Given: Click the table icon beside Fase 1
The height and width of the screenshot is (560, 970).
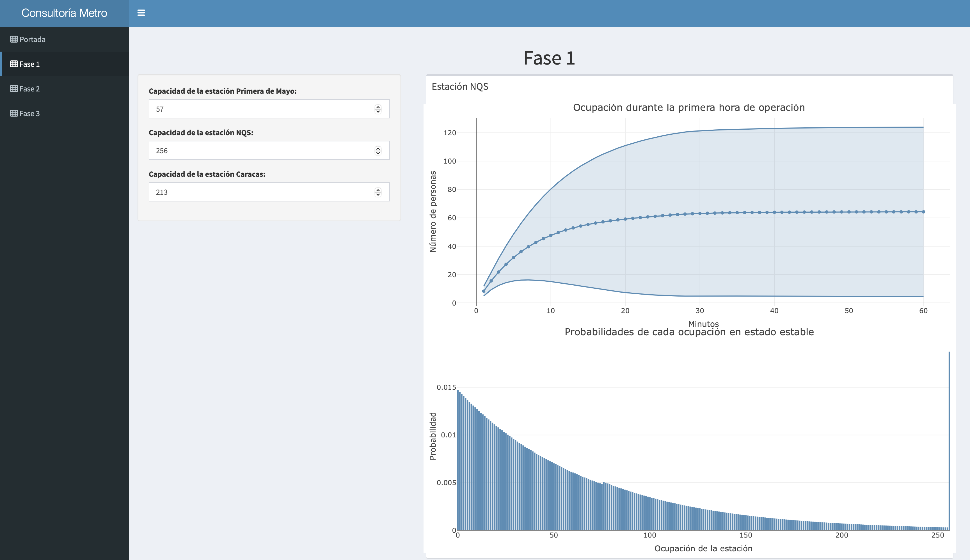Looking at the screenshot, I should [14, 64].
